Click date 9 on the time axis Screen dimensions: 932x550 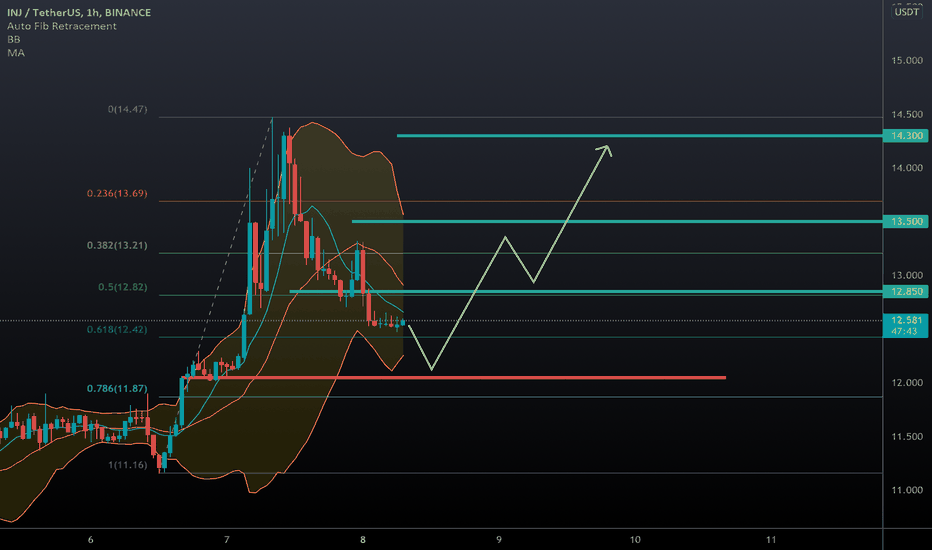click(x=499, y=540)
